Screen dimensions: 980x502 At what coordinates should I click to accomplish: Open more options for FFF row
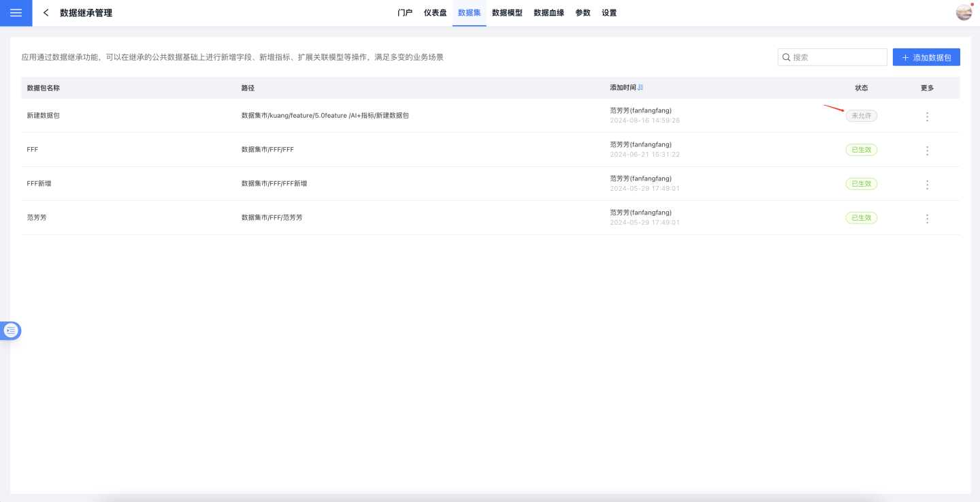click(927, 151)
